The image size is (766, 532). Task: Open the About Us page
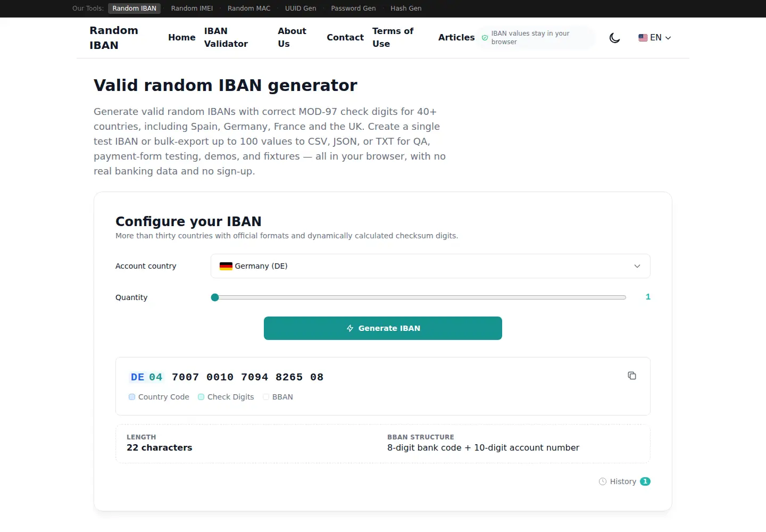[292, 37]
